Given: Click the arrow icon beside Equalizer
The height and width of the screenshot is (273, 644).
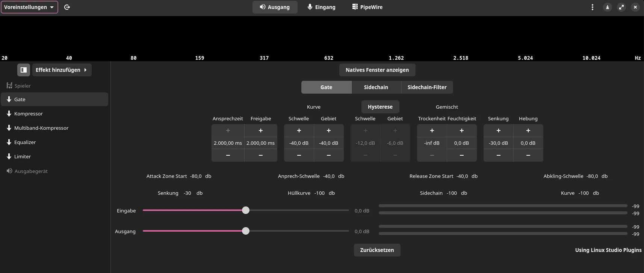Looking at the screenshot, I should point(9,142).
